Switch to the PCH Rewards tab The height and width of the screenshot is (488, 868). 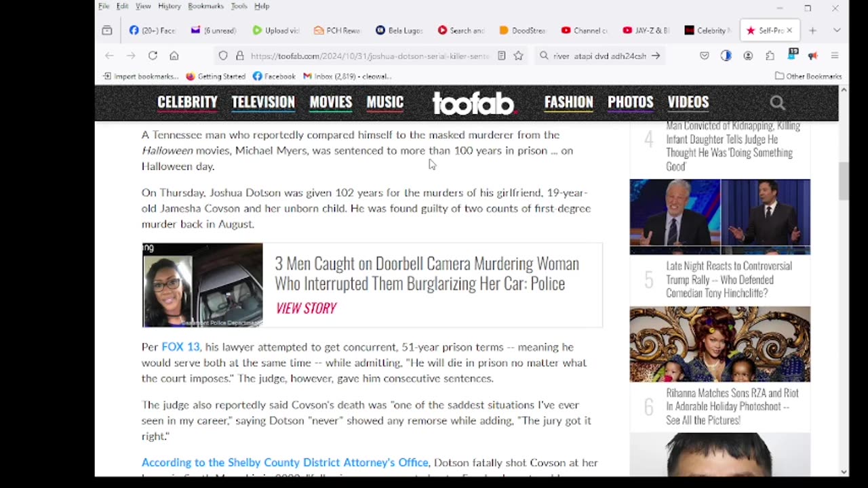coord(337,30)
